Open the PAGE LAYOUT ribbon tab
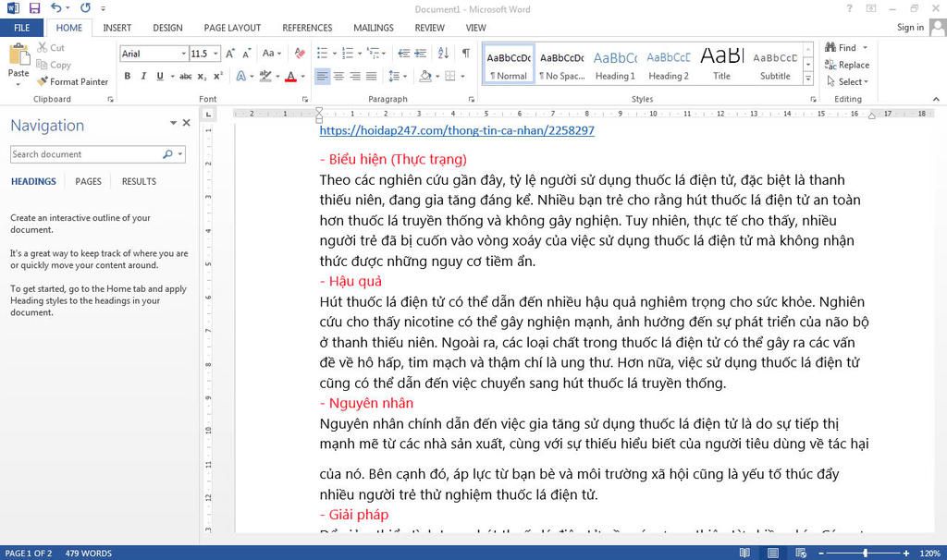947x560 pixels. (x=232, y=28)
